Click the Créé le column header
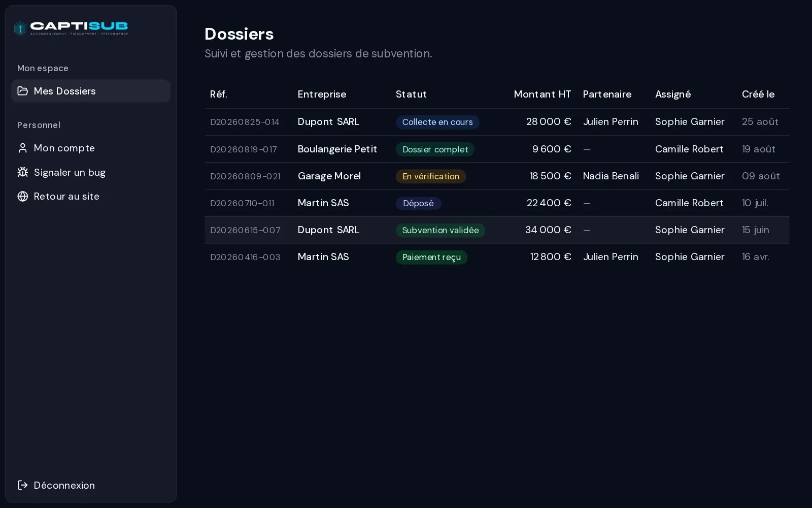 click(758, 94)
